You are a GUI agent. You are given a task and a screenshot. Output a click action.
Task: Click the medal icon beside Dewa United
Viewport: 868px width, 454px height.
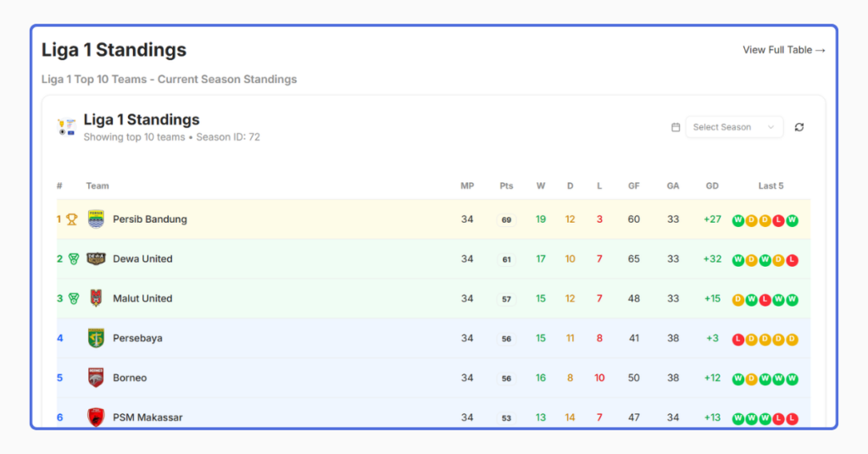pos(74,259)
